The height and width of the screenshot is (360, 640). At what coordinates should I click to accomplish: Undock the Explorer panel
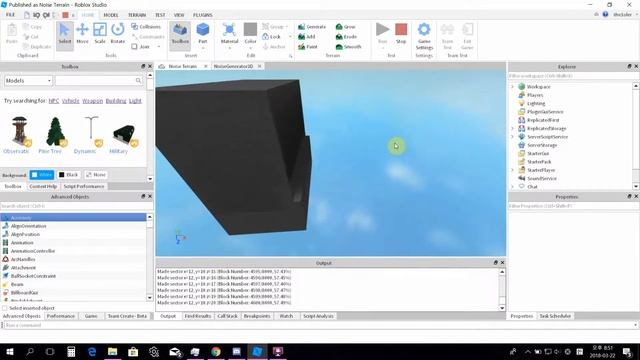pyautogui.click(x=629, y=66)
